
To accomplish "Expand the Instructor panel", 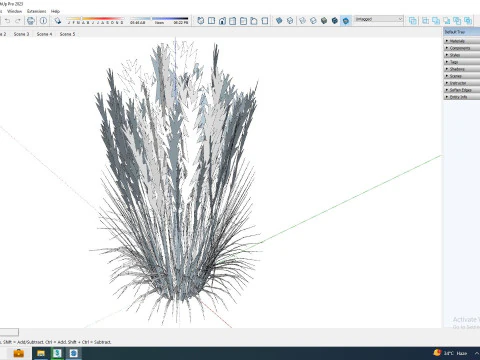I will pos(462,83).
